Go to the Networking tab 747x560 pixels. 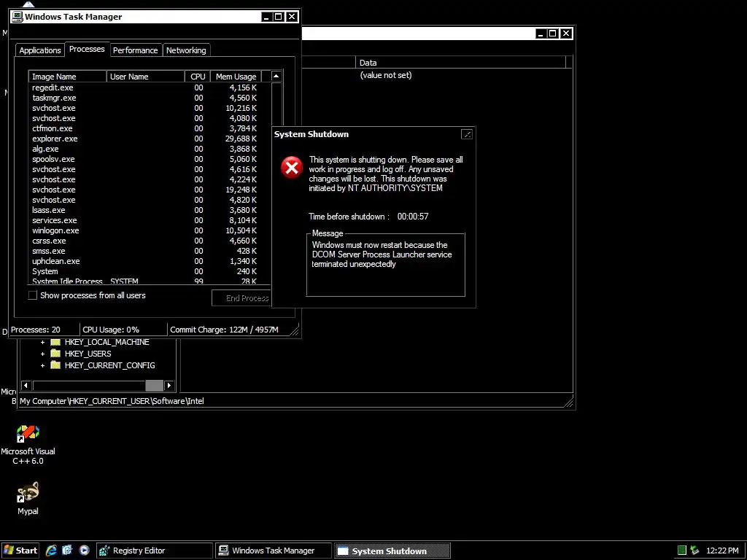[186, 50]
